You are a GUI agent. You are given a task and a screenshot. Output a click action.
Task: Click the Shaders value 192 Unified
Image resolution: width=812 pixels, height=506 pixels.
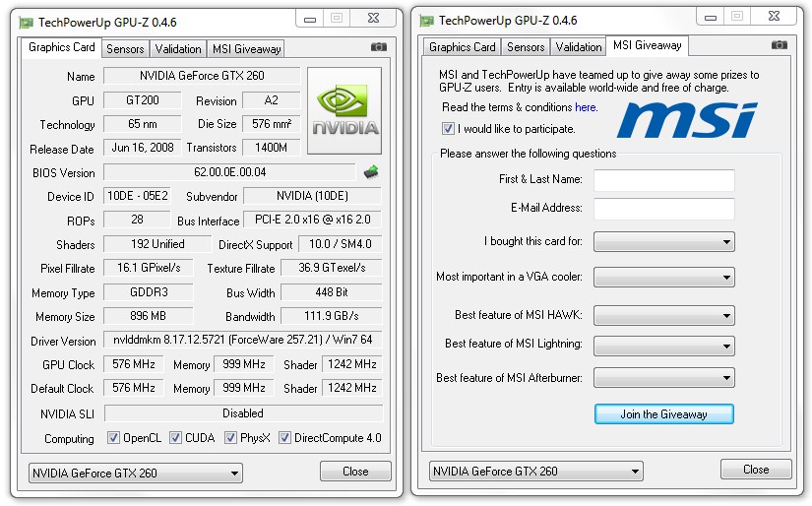point(157,244)
